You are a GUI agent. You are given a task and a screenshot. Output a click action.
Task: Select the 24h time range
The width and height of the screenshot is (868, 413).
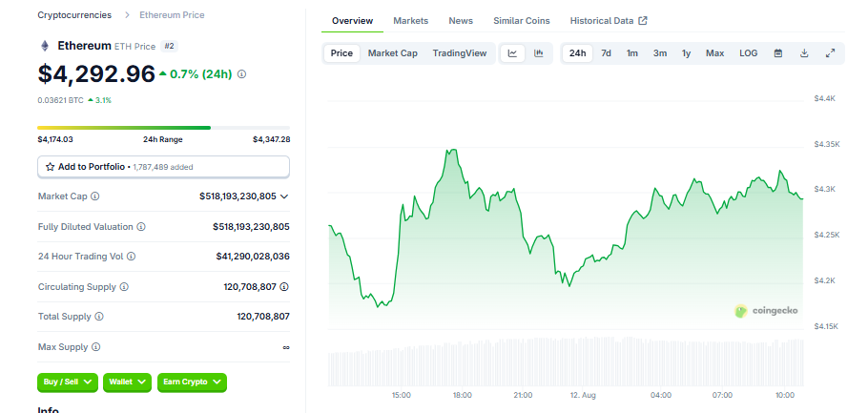coord(577,53)
